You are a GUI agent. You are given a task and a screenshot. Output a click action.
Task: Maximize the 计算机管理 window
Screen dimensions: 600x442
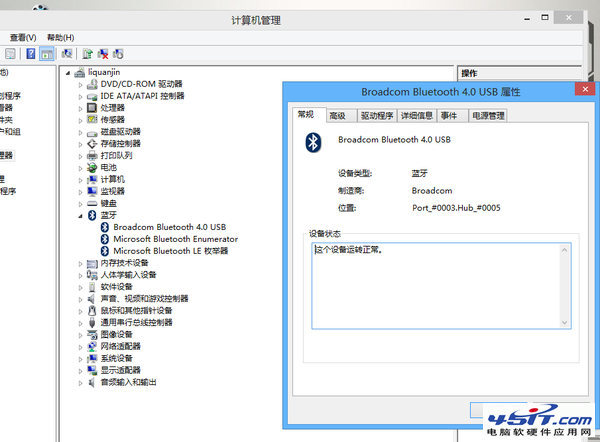[545, 18]
